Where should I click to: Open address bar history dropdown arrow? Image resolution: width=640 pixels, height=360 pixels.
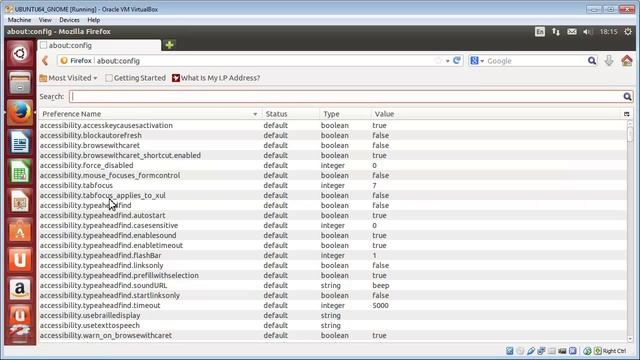point(447,61)
